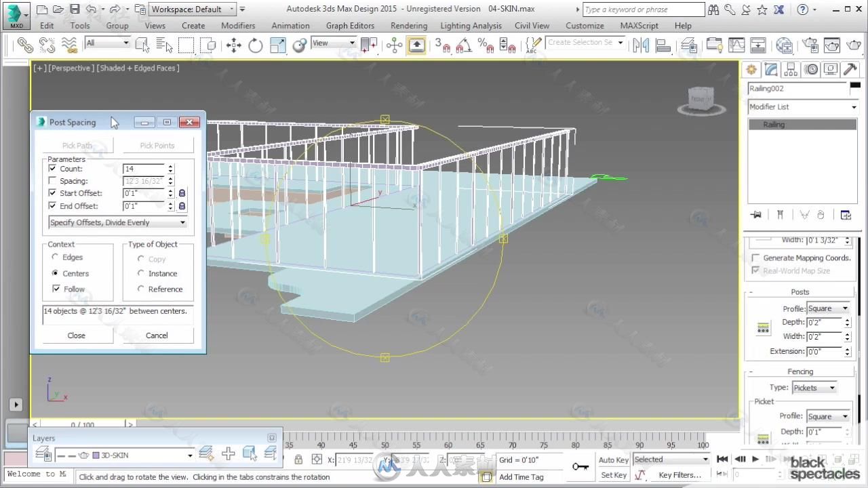Select Instance object type radio
The width and height of the screenshot is (868, 488).
tap(141, 273)
